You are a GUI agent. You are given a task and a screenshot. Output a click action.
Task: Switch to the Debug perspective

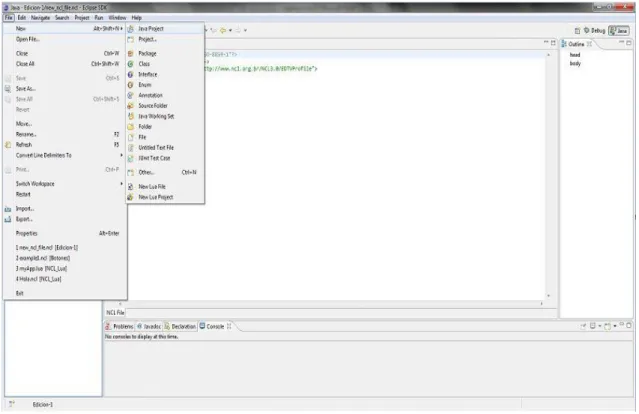pyautogui.click(x=595, y=31)
